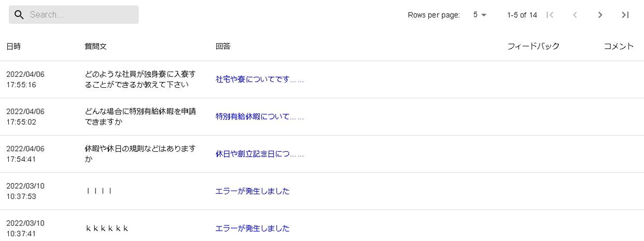
Task: Select the 2022/04/06 17:55:02 timestamp cell
Action: (x=25, y=116)
